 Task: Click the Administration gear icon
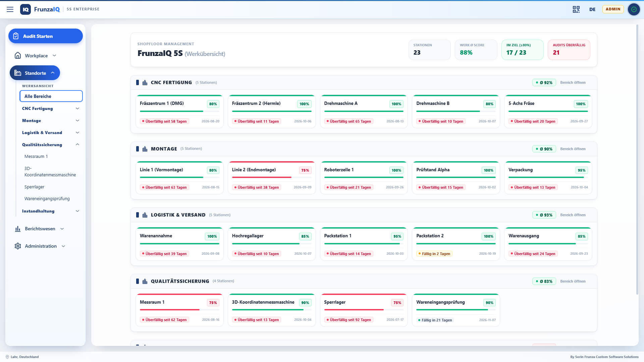[x=18, y=246]
